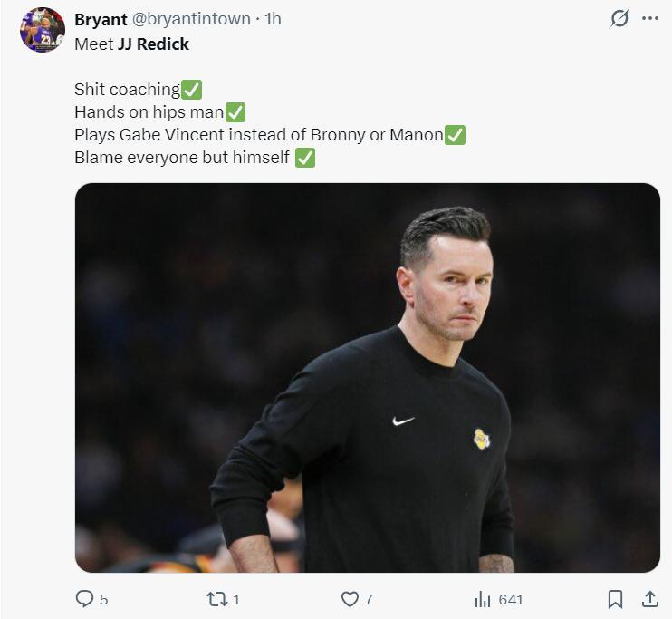Screen dimensions: 672x619
Task: Click the share upload icon
Action: pyautogui.click(x=650, y=599)
